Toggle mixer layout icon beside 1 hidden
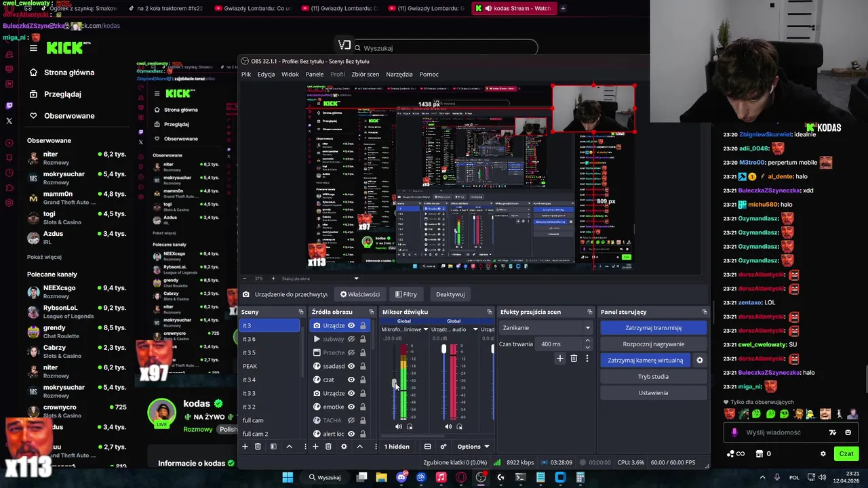The image size is (868, 488). (x=427, y=447)
